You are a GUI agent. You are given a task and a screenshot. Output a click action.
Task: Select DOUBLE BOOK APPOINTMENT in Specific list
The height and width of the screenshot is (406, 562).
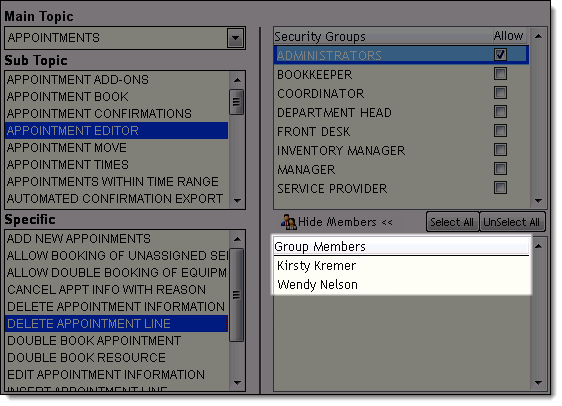tap(116, 340)
